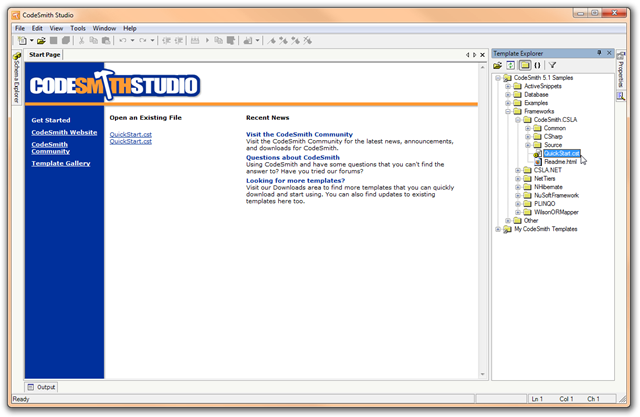Click Visit the CodeSmith Community headline
640x417 pixels.
[299, 134]
